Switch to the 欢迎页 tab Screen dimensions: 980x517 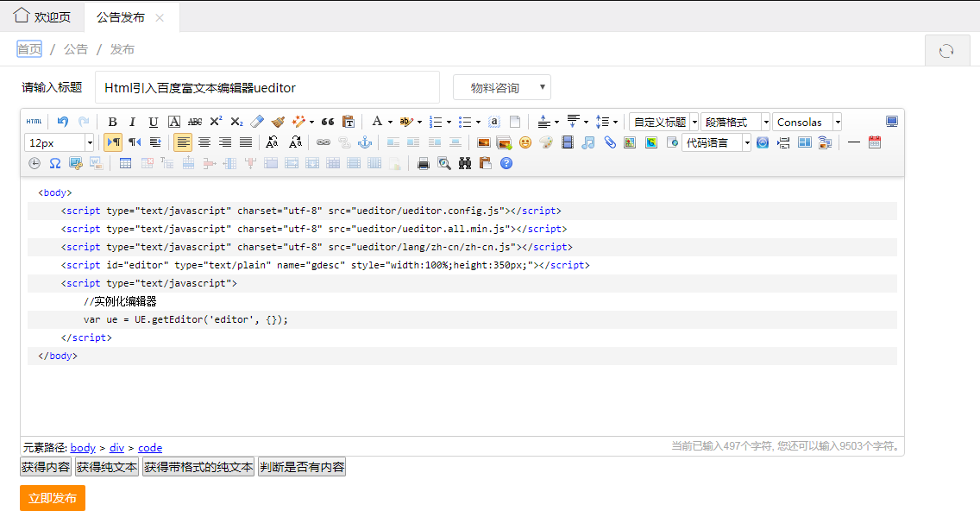pyautogui.click(x=43, y=17)
